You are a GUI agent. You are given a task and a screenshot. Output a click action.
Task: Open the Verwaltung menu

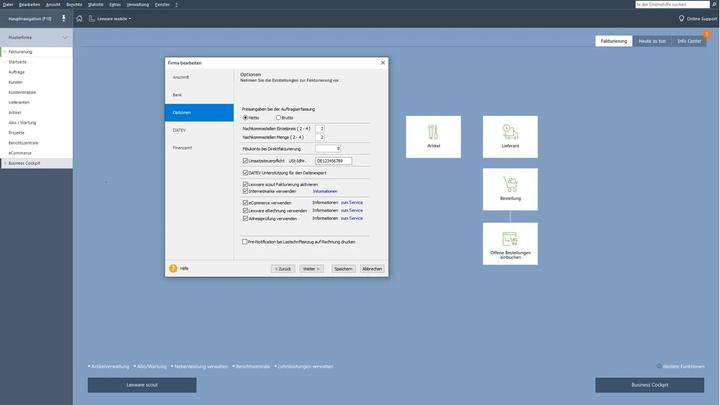[x=138, y=4]
